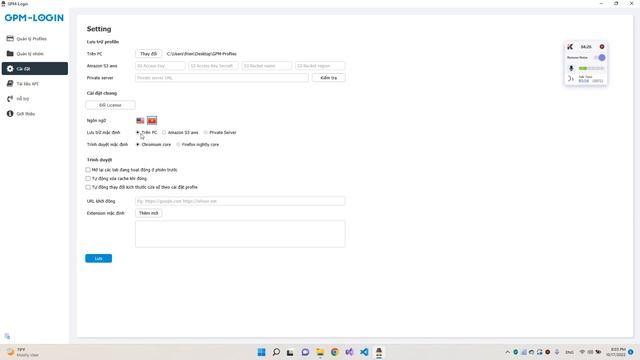Click the Thêm mới extension button
Screen dimensions: 640x360
tap(148, 213)
